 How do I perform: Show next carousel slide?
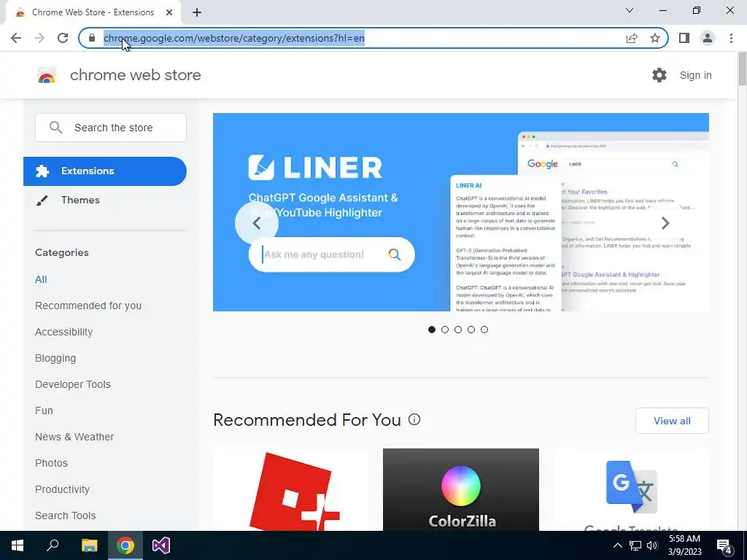tap(665, 223)
